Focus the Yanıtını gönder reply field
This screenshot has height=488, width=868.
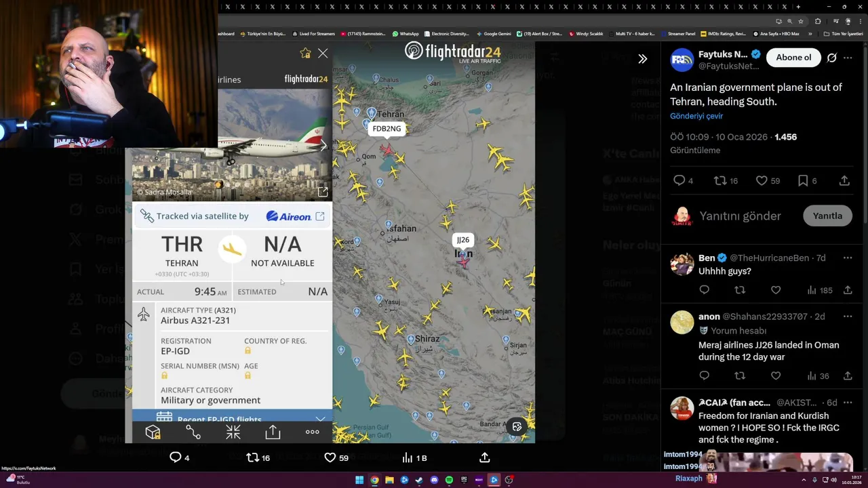click(741, 216)
